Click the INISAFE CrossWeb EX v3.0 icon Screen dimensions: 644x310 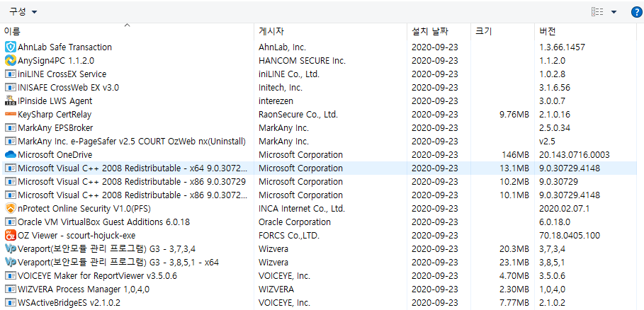[x=10, y=87]
